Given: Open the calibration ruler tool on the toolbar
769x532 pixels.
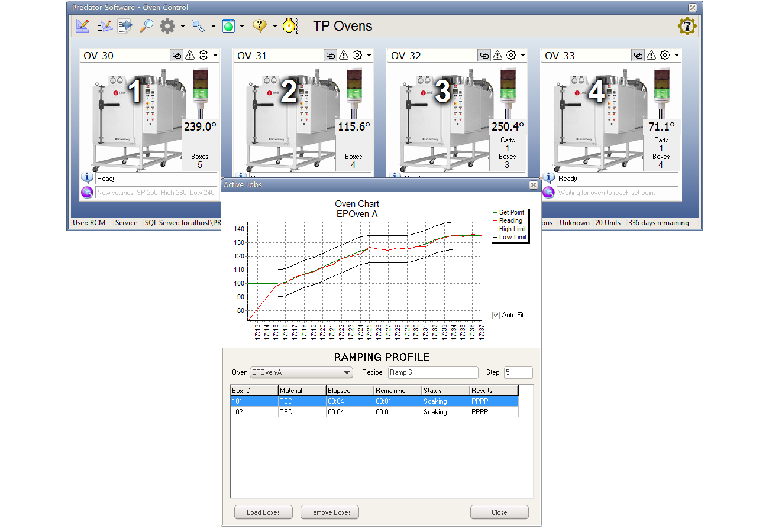Looking at the screenshot, I should tap(82, 26).
